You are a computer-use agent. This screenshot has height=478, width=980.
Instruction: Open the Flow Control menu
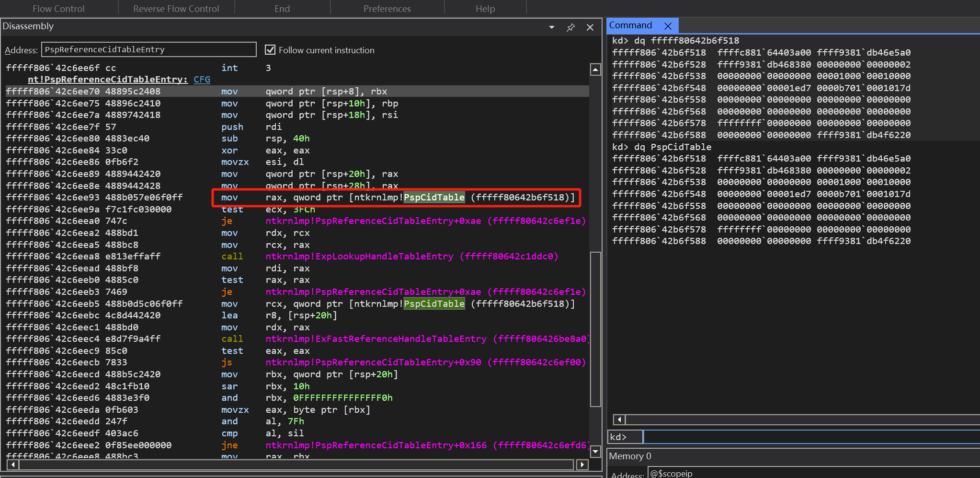point(58,9)
